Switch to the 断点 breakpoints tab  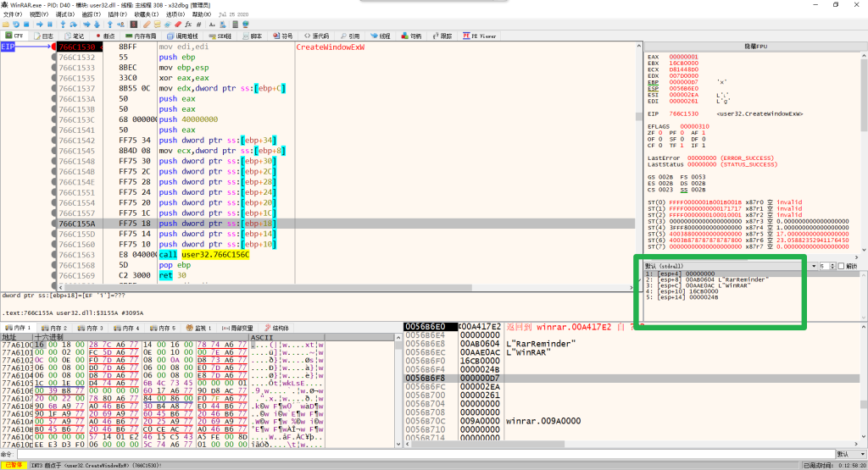tap(104, 36)
